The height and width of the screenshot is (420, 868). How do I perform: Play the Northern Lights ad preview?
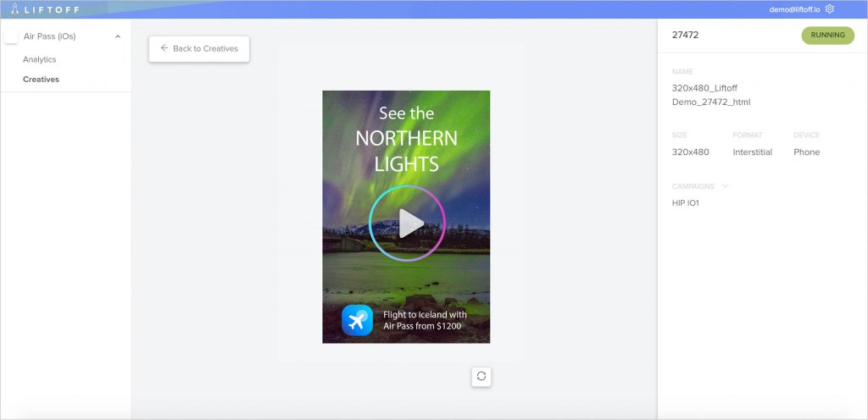tap(407, 224)
